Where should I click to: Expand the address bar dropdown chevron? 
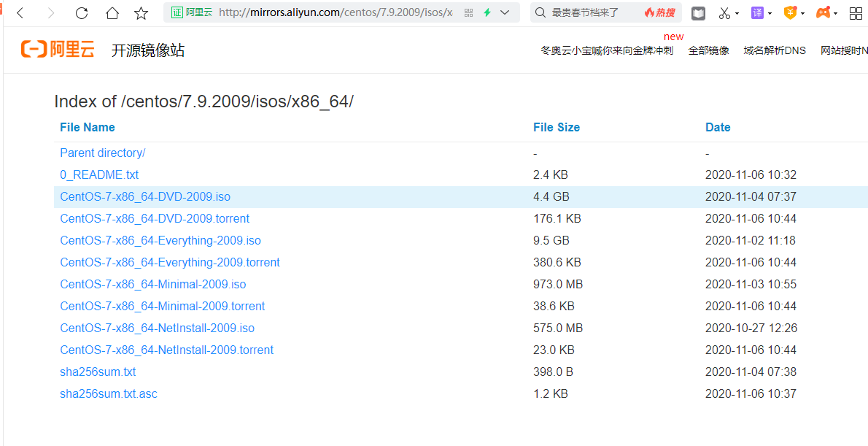[x=504, y=12]
